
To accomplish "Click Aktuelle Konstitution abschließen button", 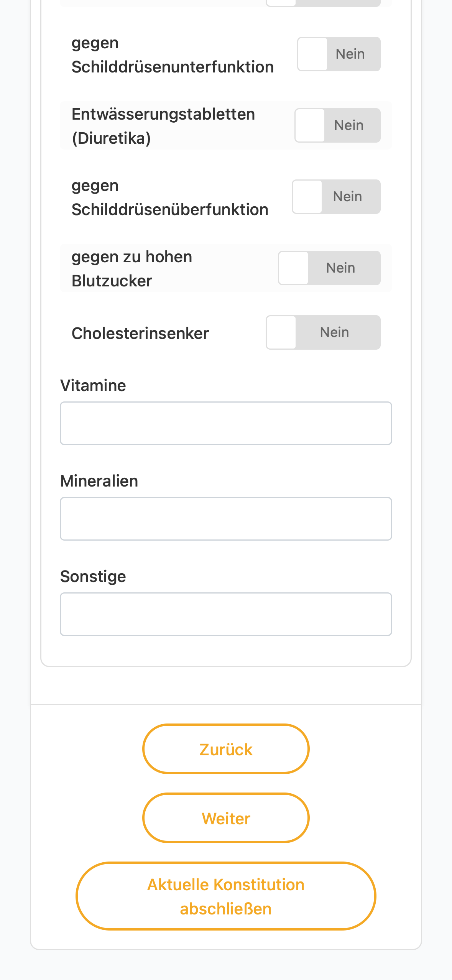I will (226, 896).
